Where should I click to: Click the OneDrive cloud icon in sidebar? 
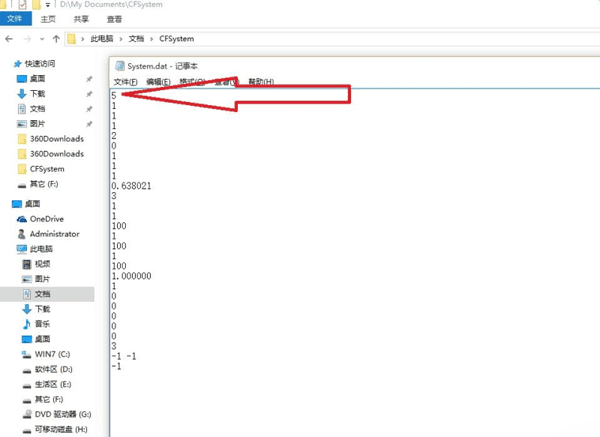point(21,219)
